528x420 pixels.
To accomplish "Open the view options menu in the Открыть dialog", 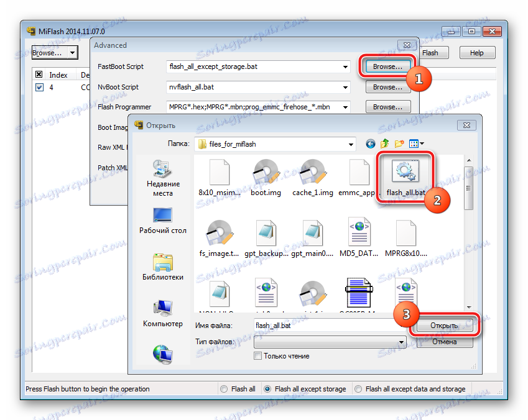I will coord(416,144).
